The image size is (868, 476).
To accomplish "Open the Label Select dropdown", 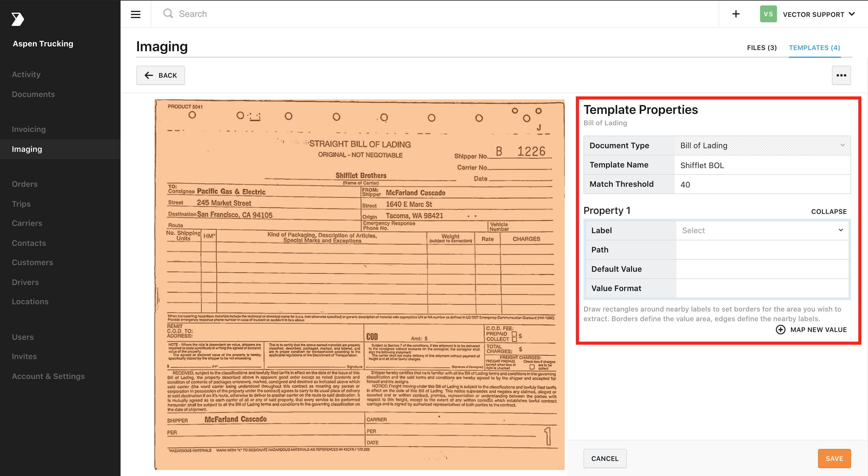I will click(762, 230).
